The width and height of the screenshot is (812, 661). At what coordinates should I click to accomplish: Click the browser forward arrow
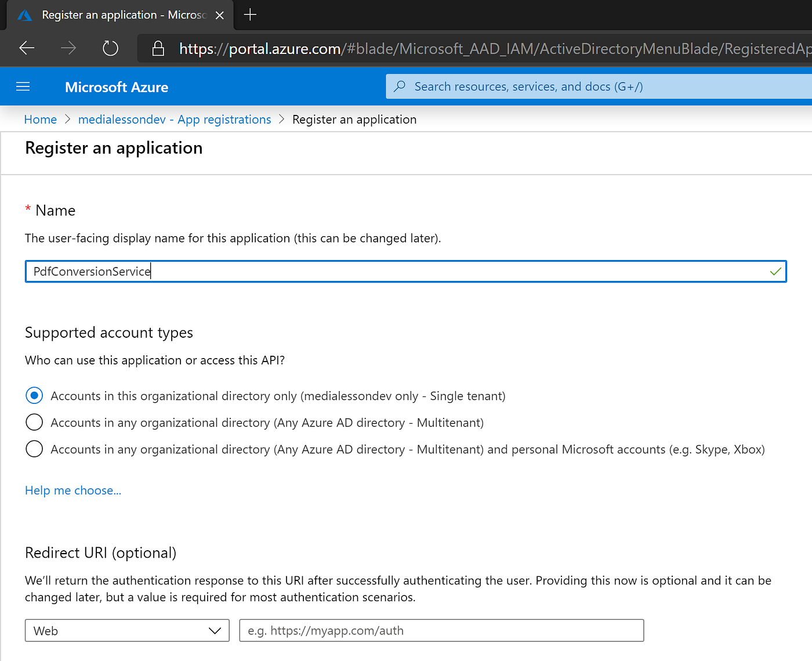[x=68, y=48]
